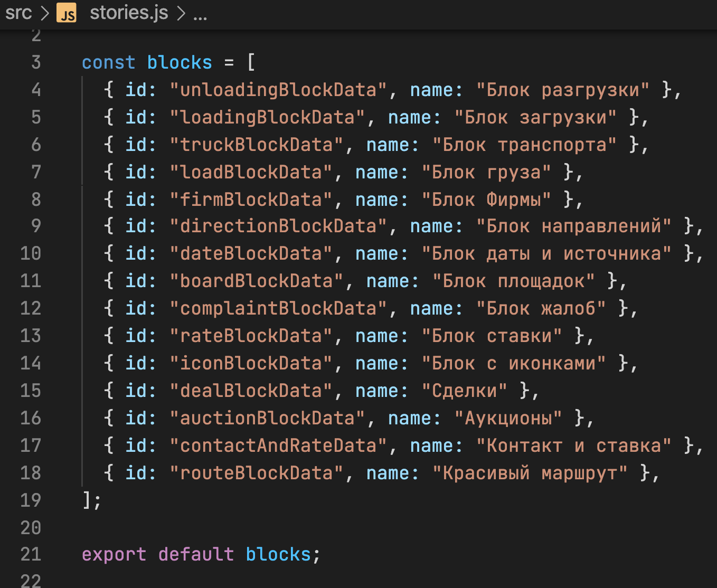Screen dimensions: 717x588
Task: Click the "routeBlockData" id string
Action: 256,473
